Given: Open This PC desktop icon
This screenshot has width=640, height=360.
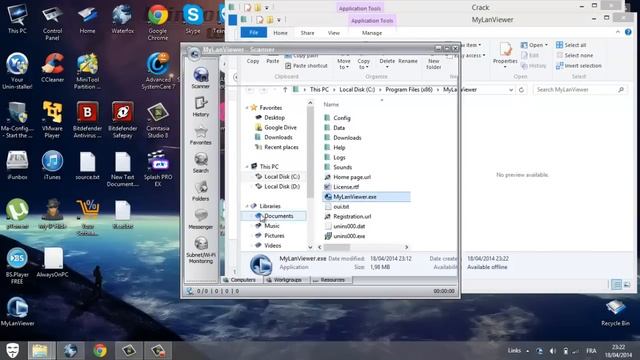Looking at the screenshot, I should 17,19.
